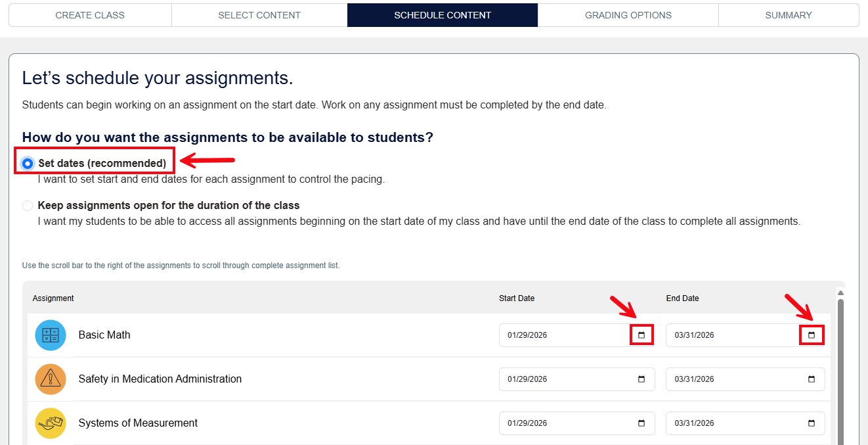The image size is (868, 445).
Task: Click the Safety in Medication Administration warning icon
Action: click(51, 379)
